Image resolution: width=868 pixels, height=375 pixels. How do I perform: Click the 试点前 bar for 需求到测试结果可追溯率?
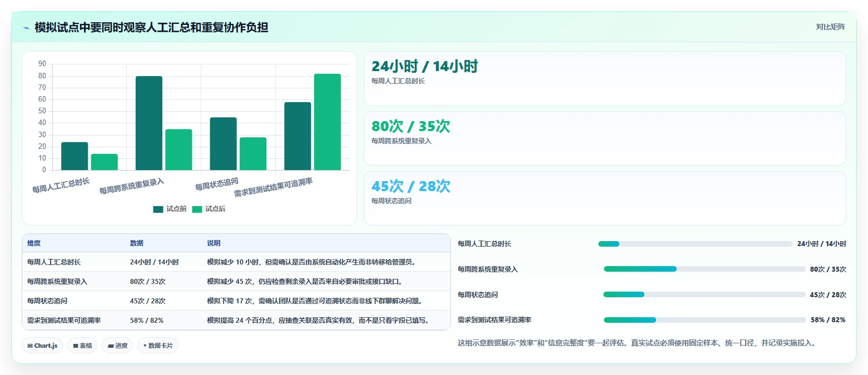coord(297,136)
